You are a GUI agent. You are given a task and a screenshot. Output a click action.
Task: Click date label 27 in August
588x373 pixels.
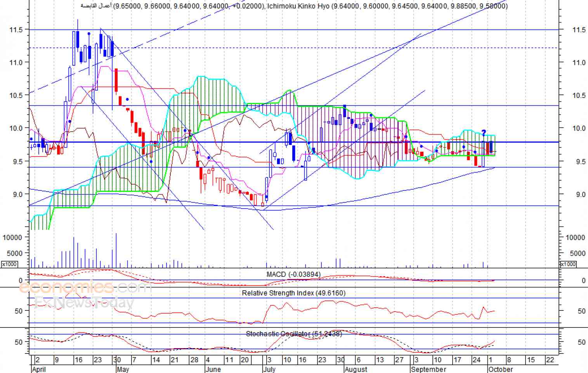click(399, 360)
